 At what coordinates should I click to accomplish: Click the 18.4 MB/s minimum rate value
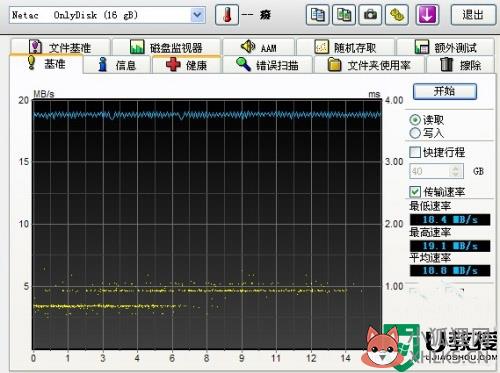(x=450, y=219)
